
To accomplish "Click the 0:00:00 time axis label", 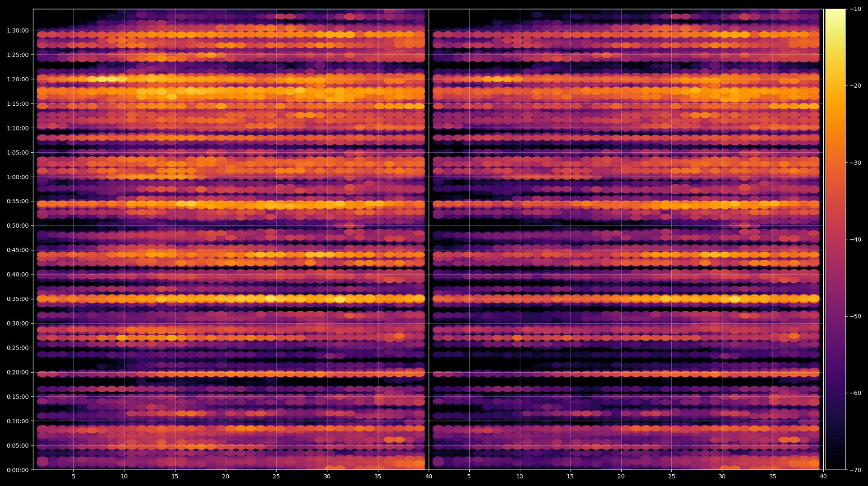I will (18, 470).
